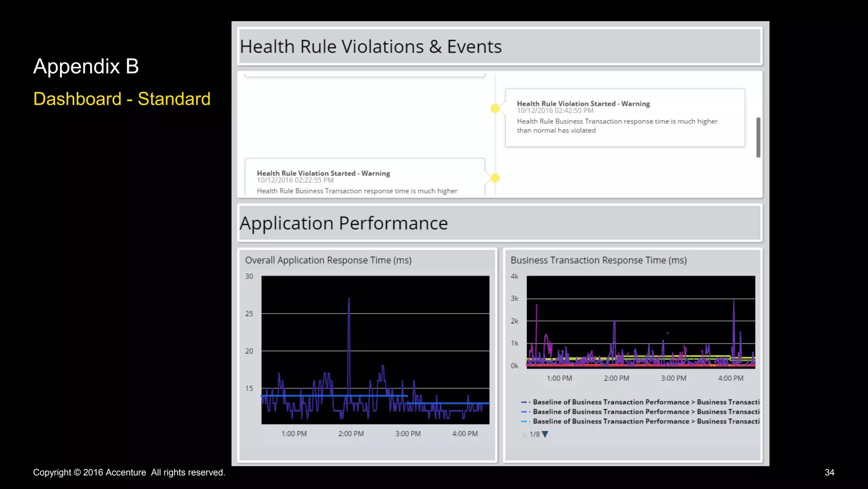Select Health Rule Violations & Events header

370,47
